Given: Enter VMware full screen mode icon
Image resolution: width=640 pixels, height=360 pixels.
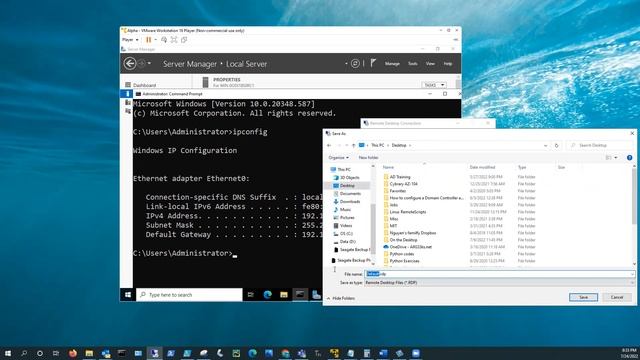Looking at the screenshot, I should [174, 40].
